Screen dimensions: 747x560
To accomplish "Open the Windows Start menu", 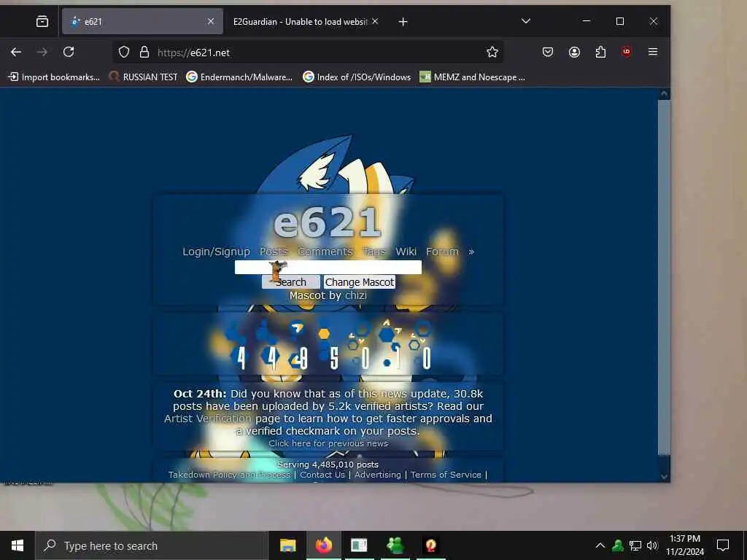I will click(18, 545).
